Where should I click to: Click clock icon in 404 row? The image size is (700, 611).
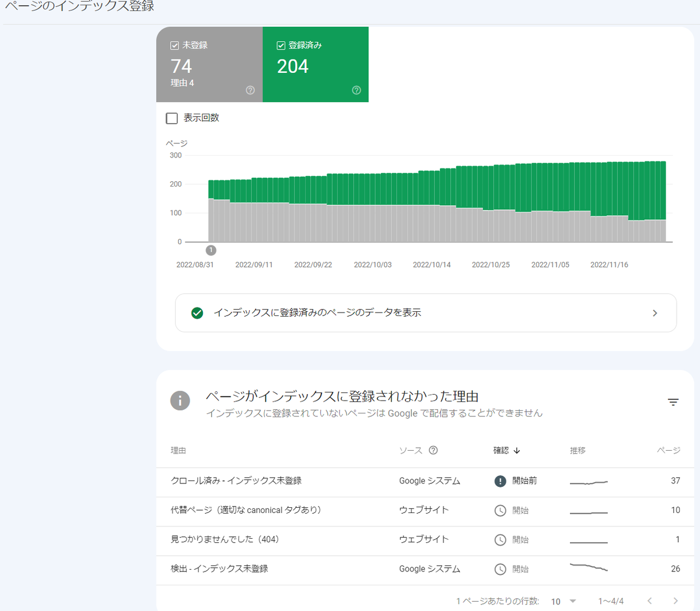click(500, 540)
